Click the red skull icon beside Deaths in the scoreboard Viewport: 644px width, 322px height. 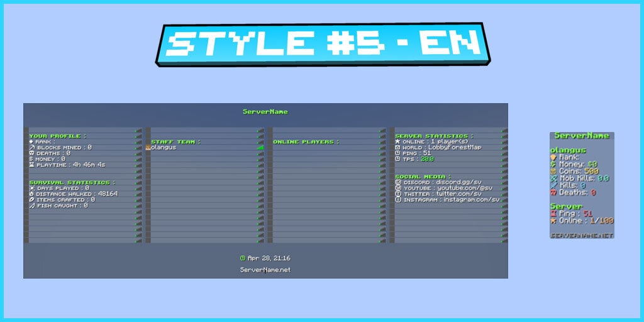click(553, 192)
